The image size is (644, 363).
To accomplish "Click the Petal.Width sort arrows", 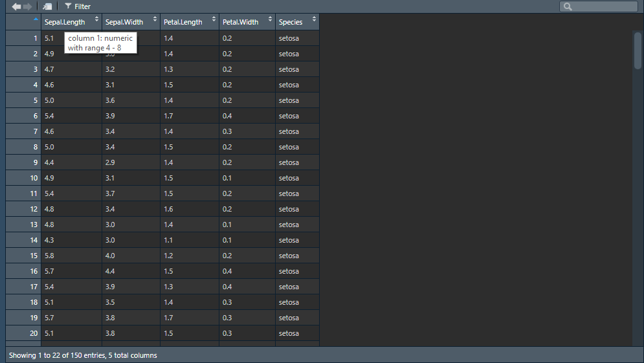I will tap(270, 19).
